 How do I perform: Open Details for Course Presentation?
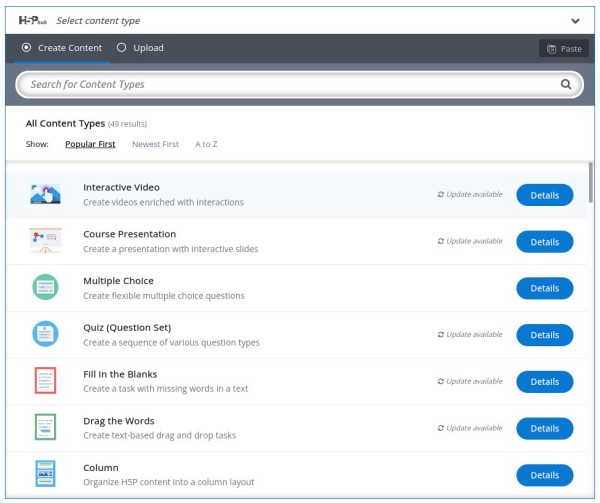[x=545, y=242]
